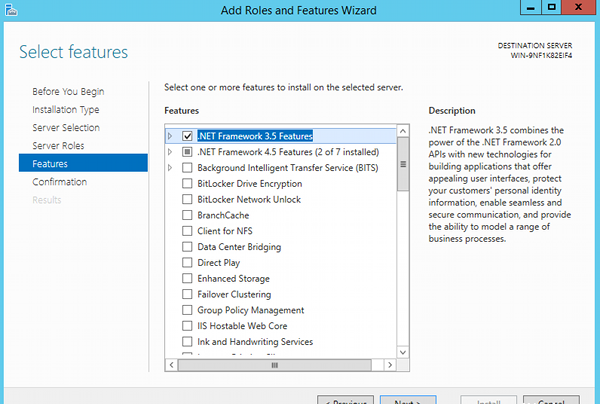This screenshot has height=404, width=600.
Task: Tick the Direct Play checkbox
Action: (187, 262)
